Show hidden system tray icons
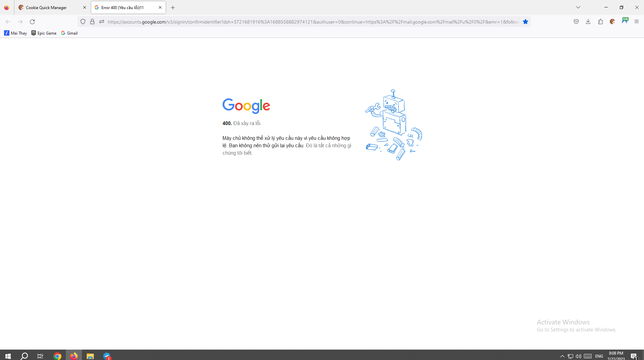 pyautogui.click(x=562, y=356)
